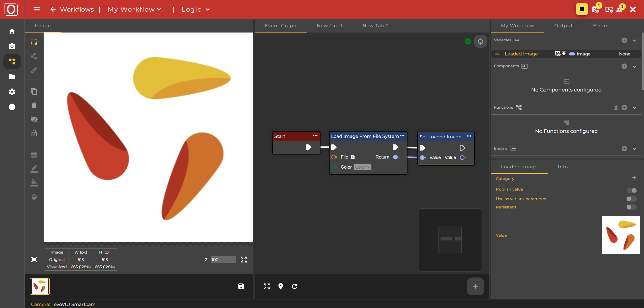
Task: Click the paint bucket fill tool
Action: click(x=34, y=182)
